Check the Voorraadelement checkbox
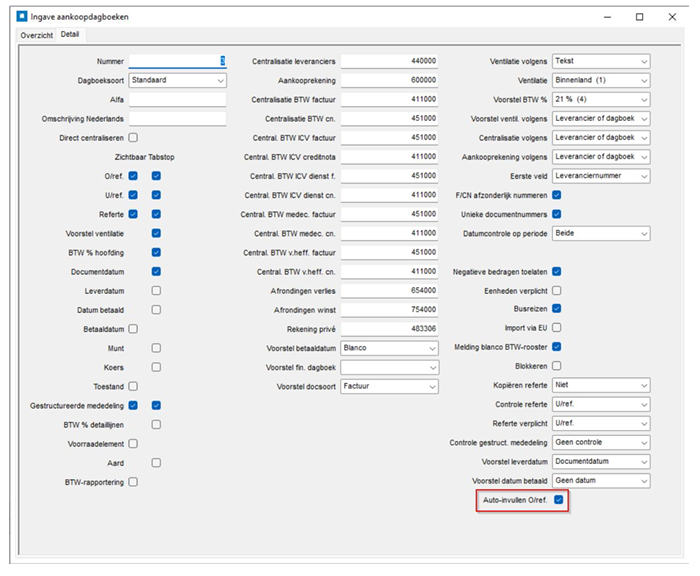700x576 pixels. tap(133, 444)
